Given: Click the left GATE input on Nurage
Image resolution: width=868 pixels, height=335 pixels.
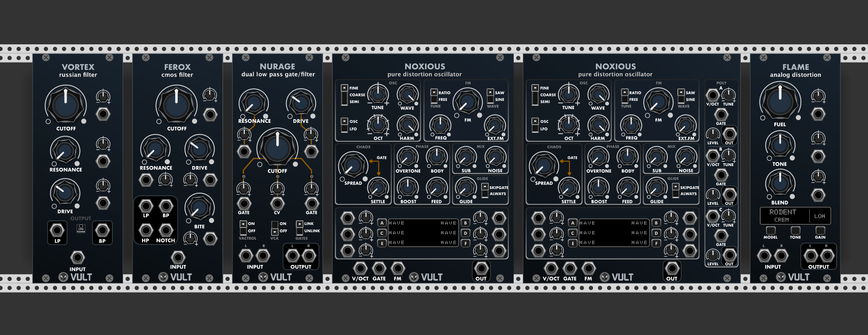Looking at the screenshot, I should (244, 204).
